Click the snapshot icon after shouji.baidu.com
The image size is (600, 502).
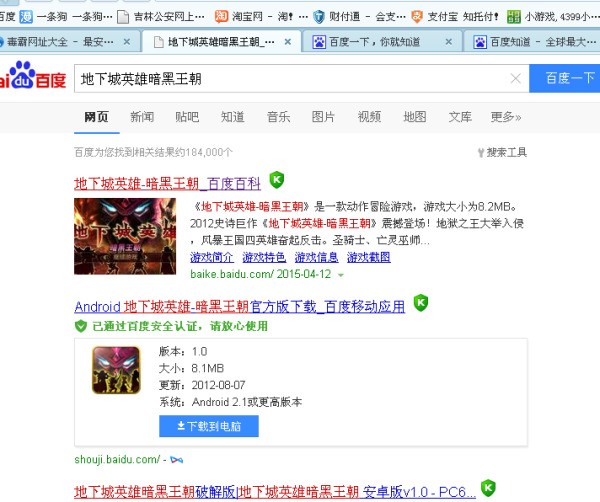[176, 460]
